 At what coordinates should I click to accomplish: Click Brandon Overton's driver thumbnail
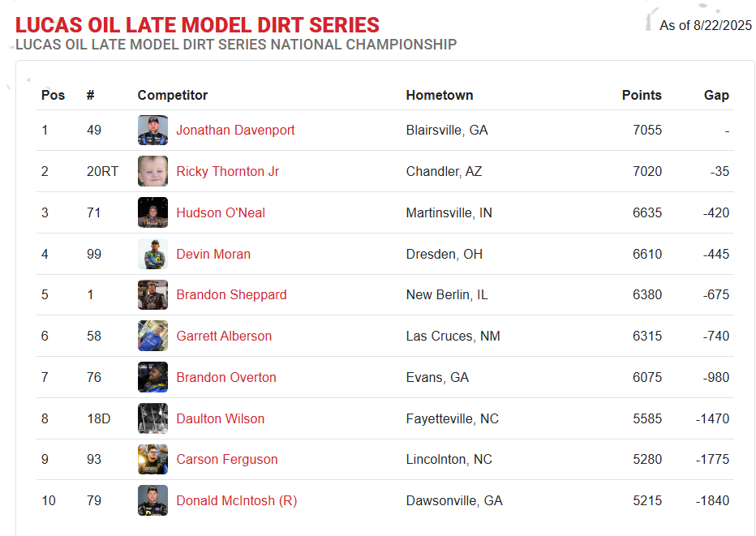[x=152, y=377]
